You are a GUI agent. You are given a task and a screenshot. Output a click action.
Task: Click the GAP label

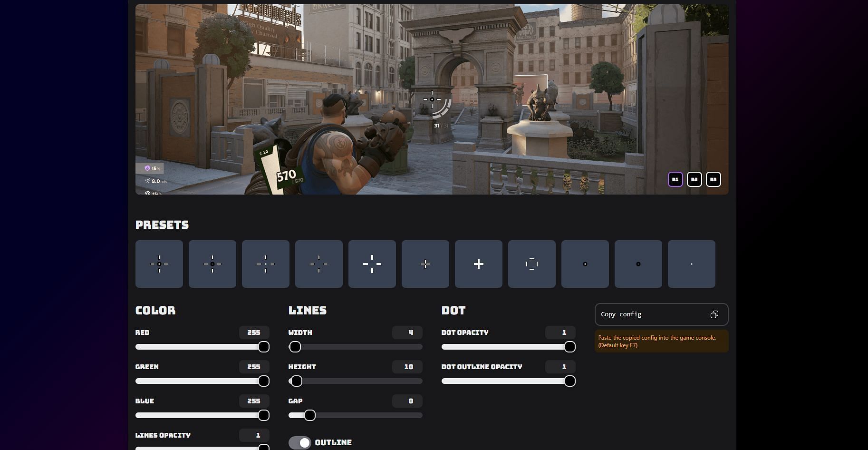(x=295, y=401)
